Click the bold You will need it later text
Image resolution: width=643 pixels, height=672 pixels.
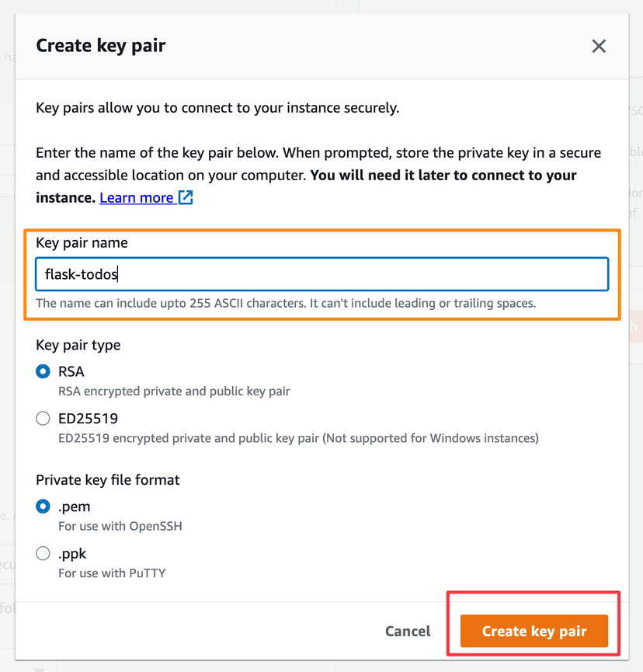click(443, 176)
